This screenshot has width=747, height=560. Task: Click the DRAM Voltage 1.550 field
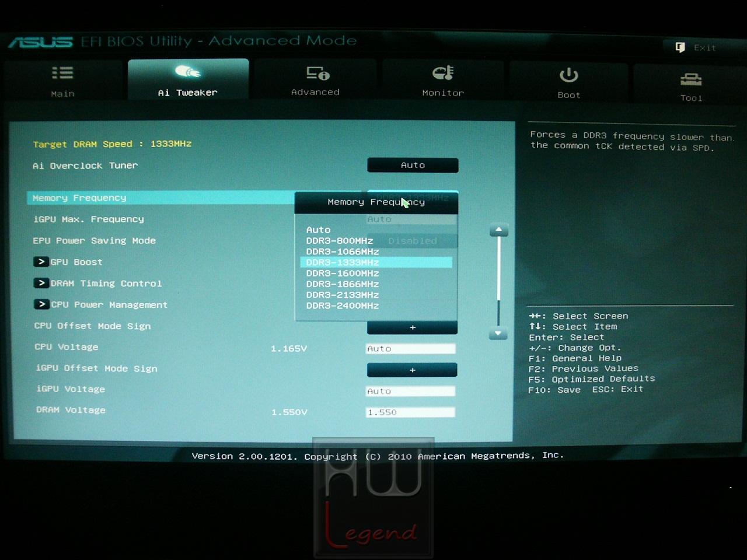tap(410, 412)
